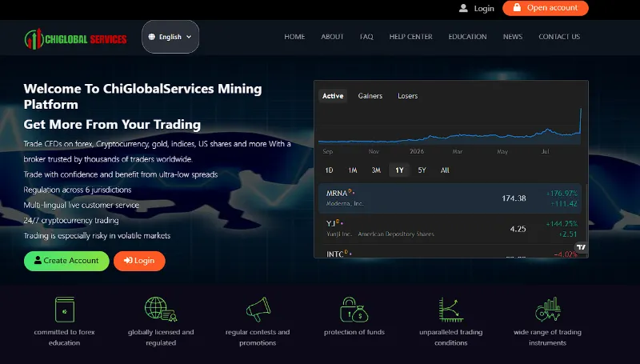
Task: Select the All chart range
Action: pos(445,170)
